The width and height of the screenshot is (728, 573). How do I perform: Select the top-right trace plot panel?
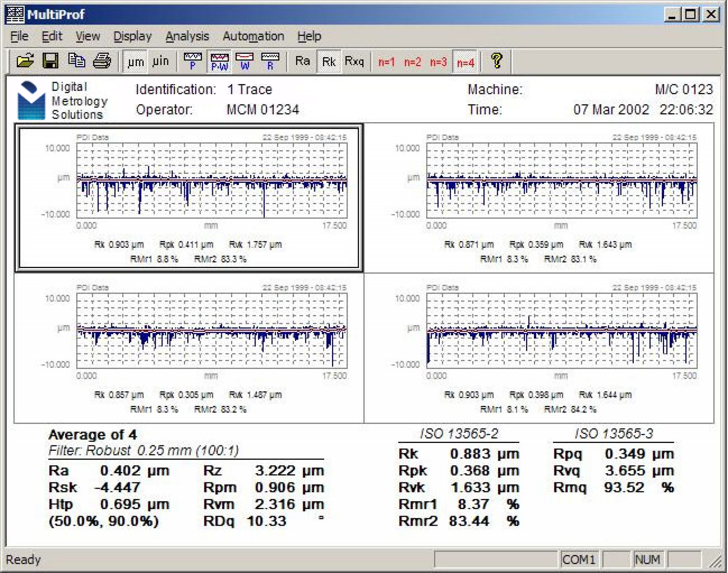pos(539,198)
